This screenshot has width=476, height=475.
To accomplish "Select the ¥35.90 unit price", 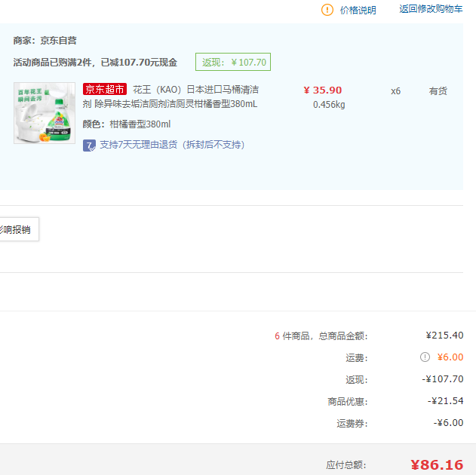I will tap(322, 90).
